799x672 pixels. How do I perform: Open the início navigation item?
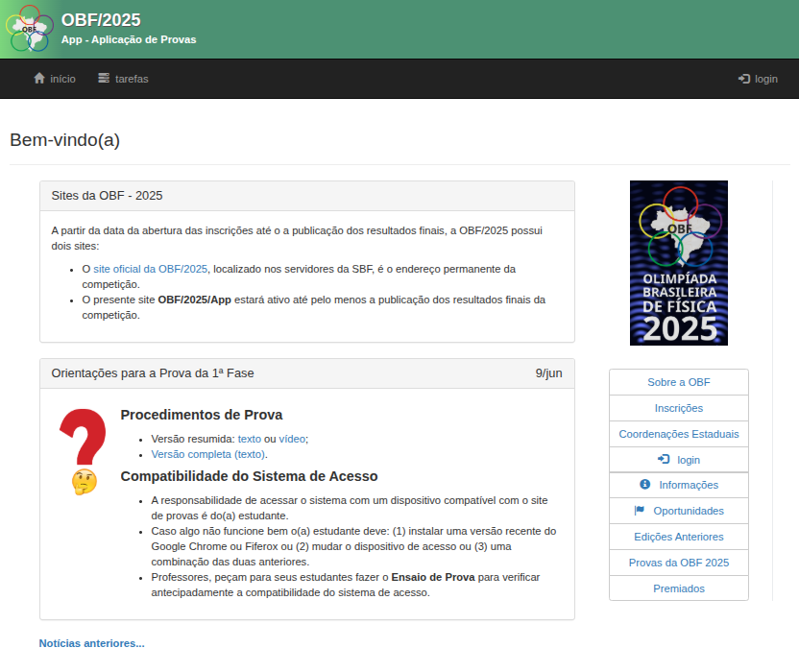point(55,79)
